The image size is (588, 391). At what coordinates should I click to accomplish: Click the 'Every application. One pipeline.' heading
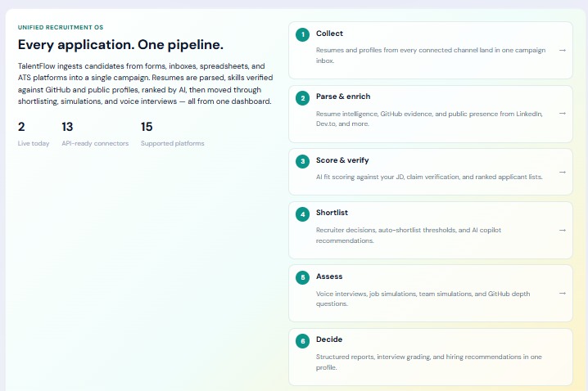point(120,44)
